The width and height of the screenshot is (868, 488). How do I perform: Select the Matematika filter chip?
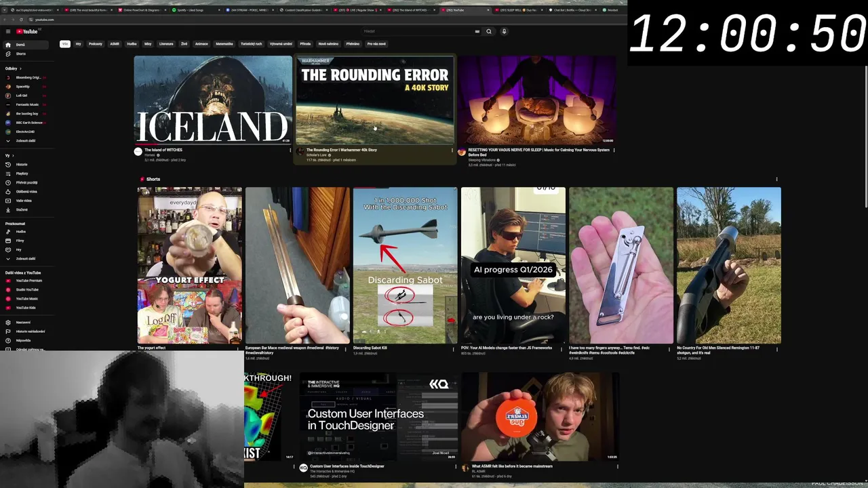coord(224,44)
